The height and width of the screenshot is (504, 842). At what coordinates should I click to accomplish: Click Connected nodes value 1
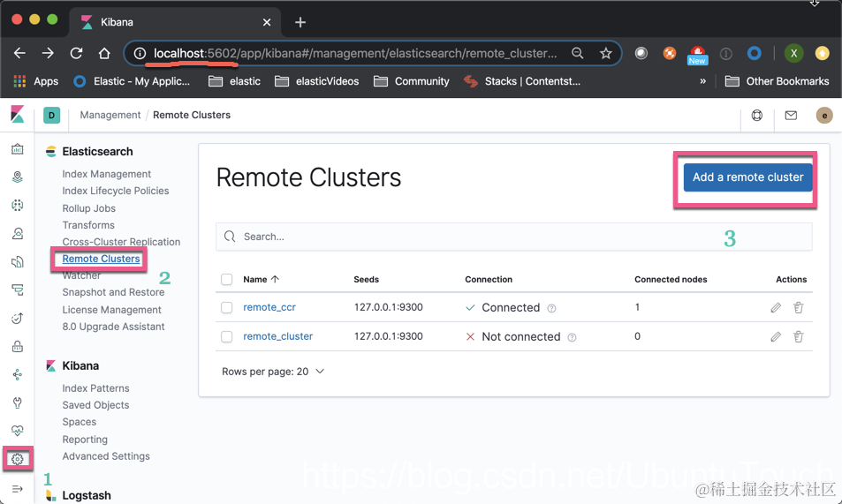point(637,307)
